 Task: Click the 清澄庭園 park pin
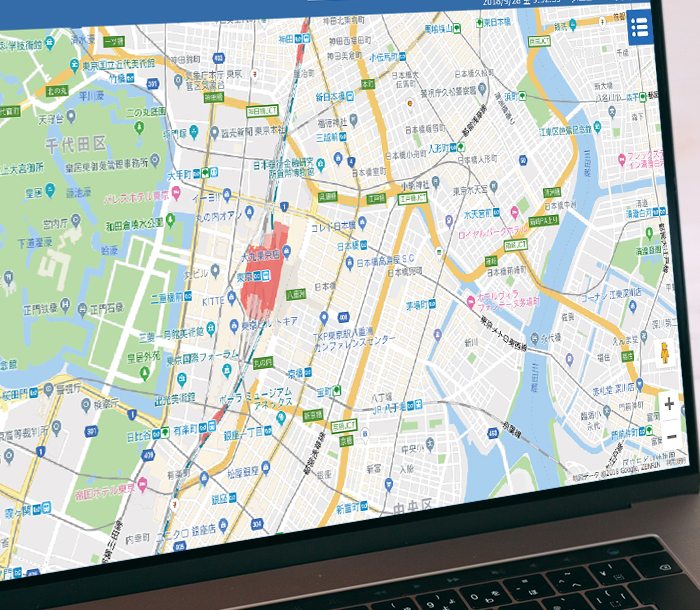pos(649,232)
